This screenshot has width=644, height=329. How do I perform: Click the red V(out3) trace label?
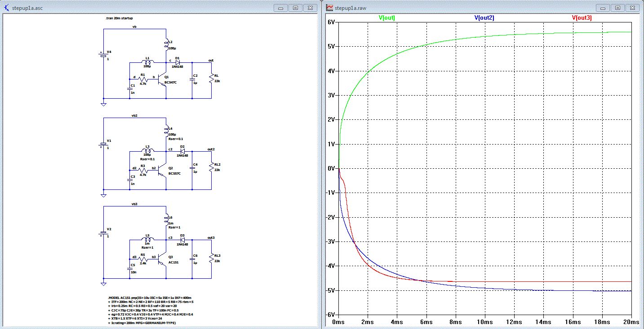(582, 18)
